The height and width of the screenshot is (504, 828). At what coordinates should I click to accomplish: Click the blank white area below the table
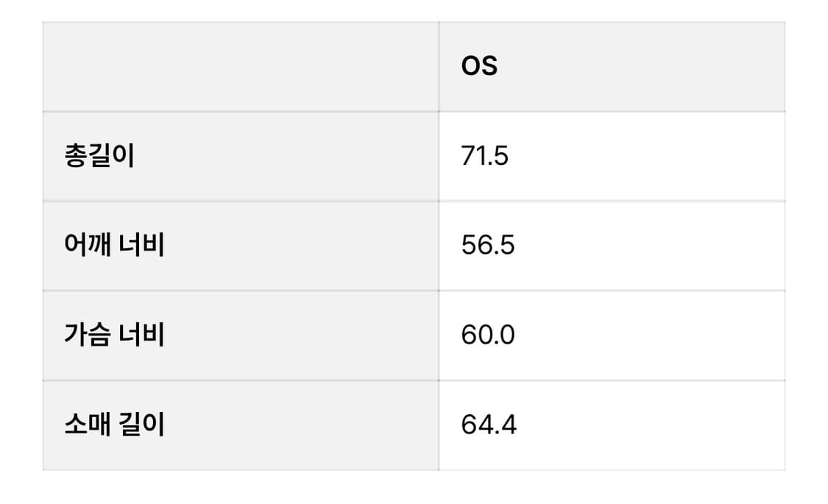pyautogui.click(x=412, y=489)
